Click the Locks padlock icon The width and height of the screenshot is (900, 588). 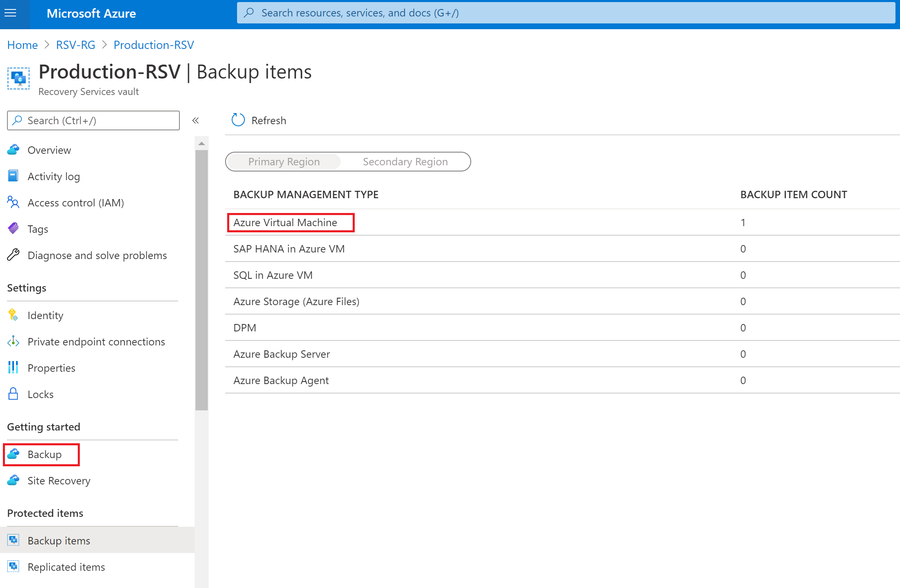(x=13, y=394)
